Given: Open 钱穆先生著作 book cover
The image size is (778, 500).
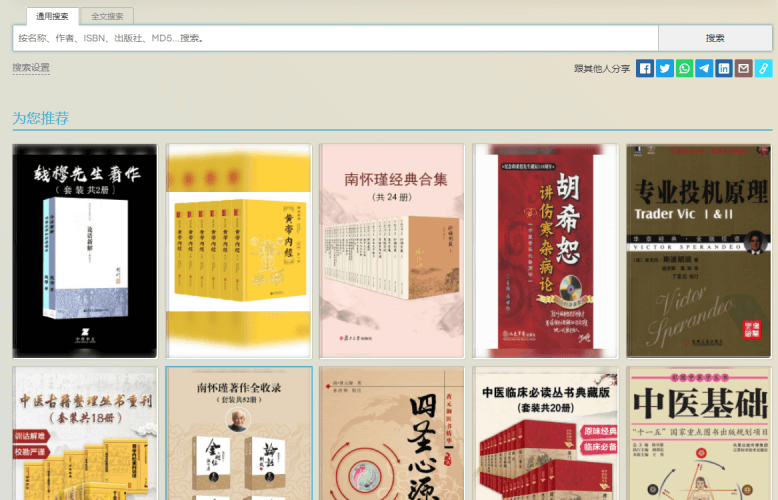Looking at the screenshot, I should [85, 251].
